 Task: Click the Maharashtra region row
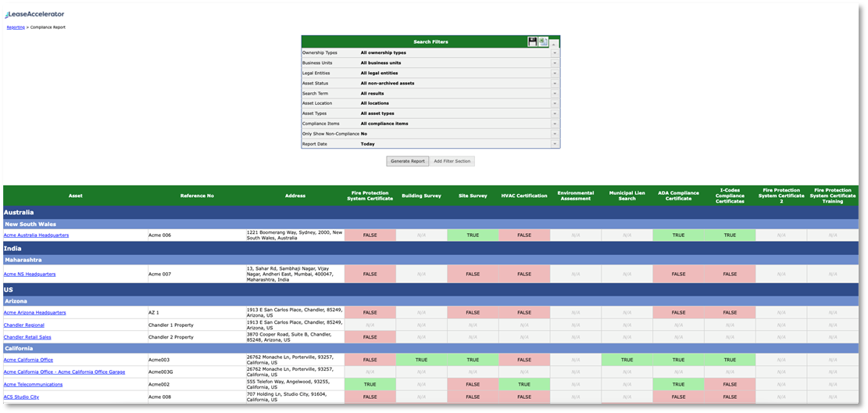click(x=430, y=260)
